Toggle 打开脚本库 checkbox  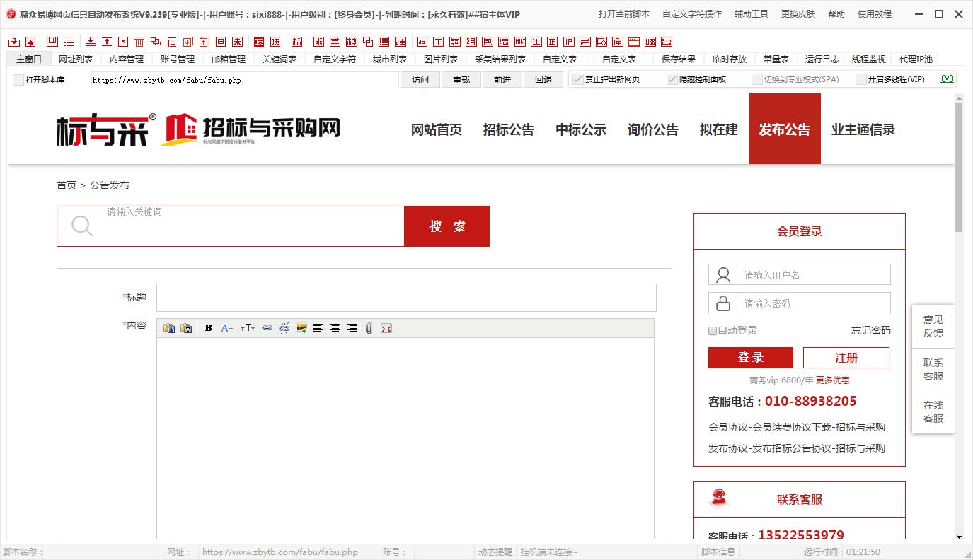18,80
